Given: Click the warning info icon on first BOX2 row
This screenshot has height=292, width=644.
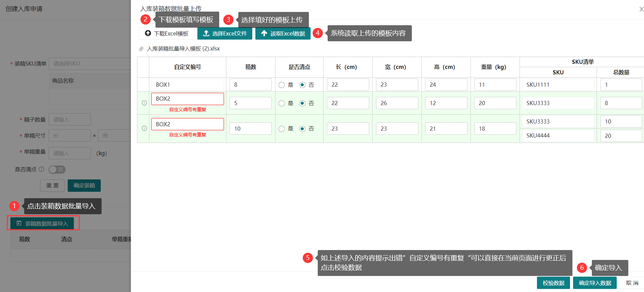Looking at the screenshot, I should point(144,103).
